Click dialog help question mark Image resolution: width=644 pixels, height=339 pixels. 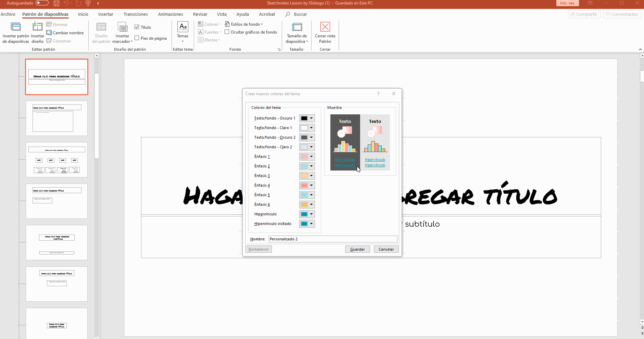378,93
